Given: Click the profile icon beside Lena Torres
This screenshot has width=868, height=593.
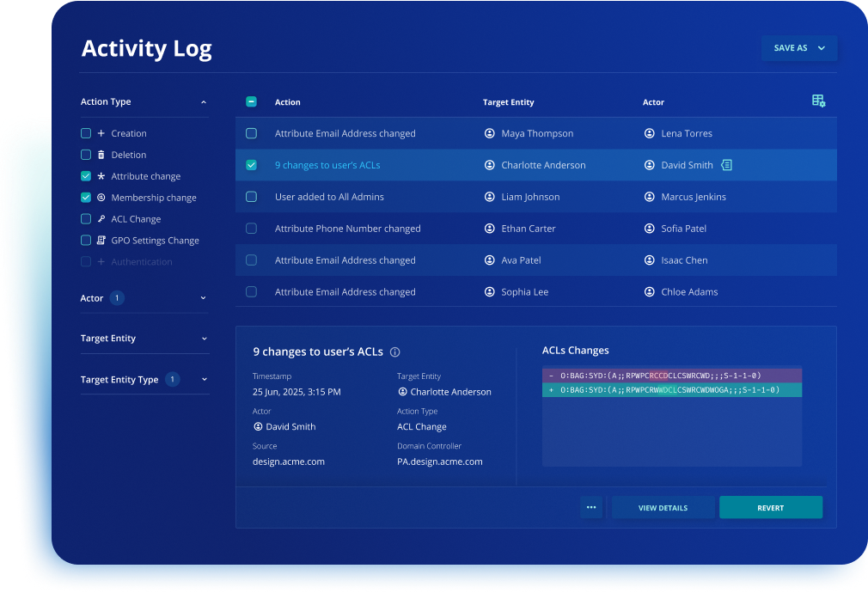Looking at the screenshot, I should (x=650, y=133).
